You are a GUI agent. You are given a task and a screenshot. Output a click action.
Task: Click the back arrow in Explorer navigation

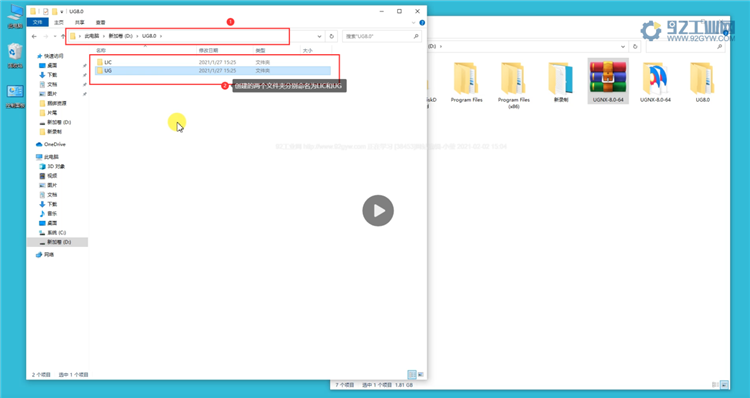(x=34, y=36)
